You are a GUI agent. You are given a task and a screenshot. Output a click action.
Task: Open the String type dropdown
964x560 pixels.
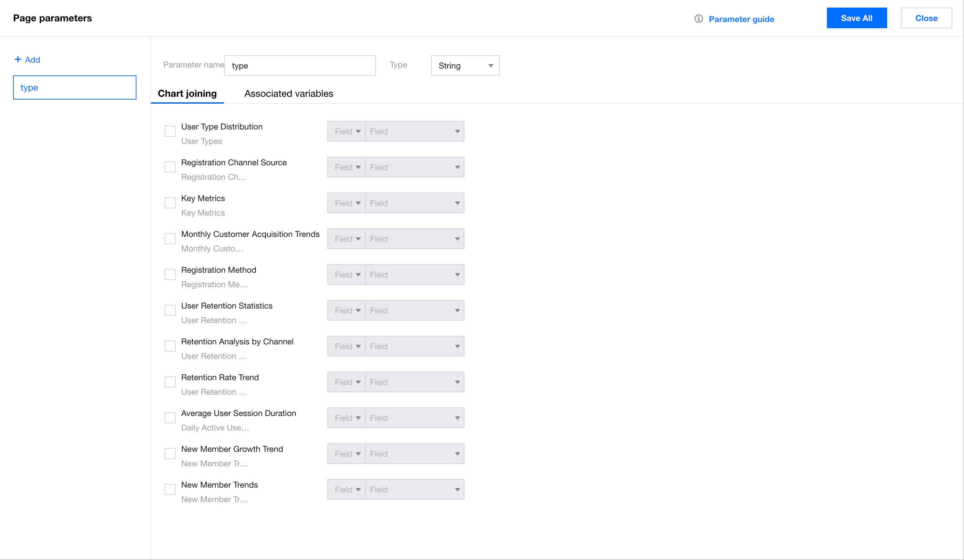[465, 65]
